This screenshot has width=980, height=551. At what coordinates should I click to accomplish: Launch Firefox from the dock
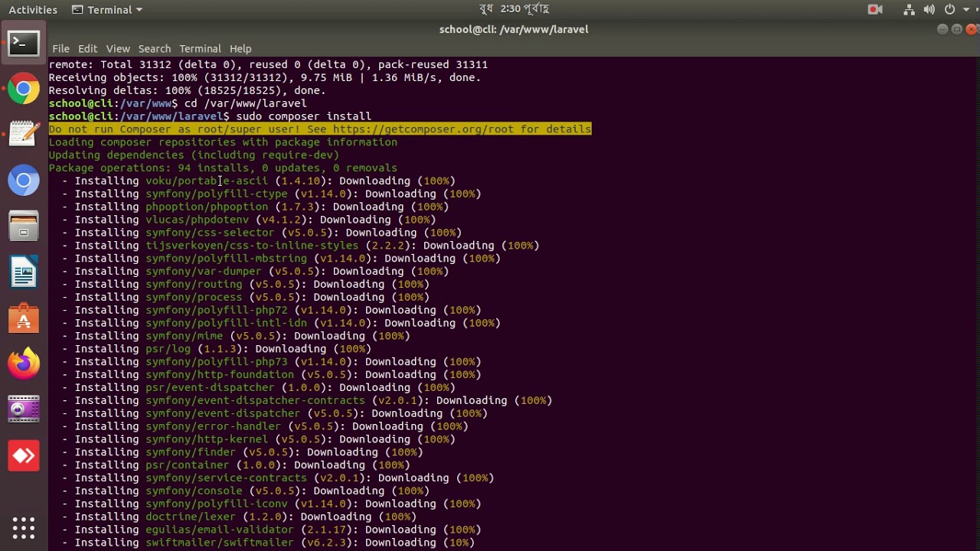(24, 364)
